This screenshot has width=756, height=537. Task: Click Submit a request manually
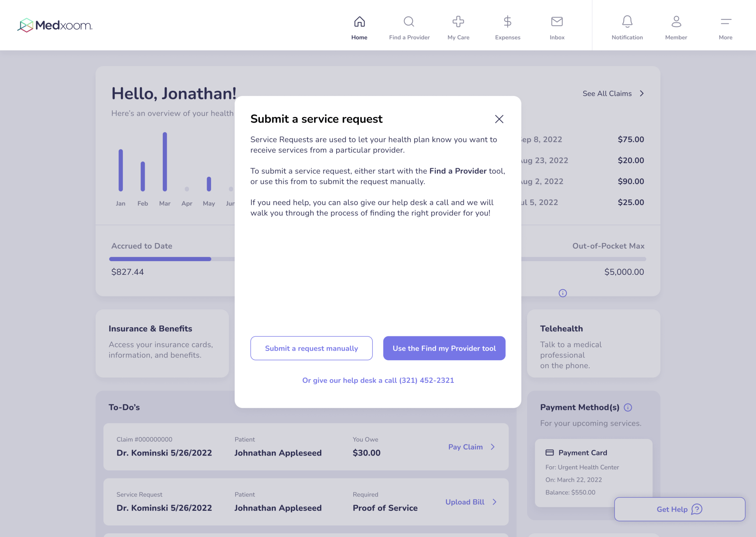(x=312, y=348)
